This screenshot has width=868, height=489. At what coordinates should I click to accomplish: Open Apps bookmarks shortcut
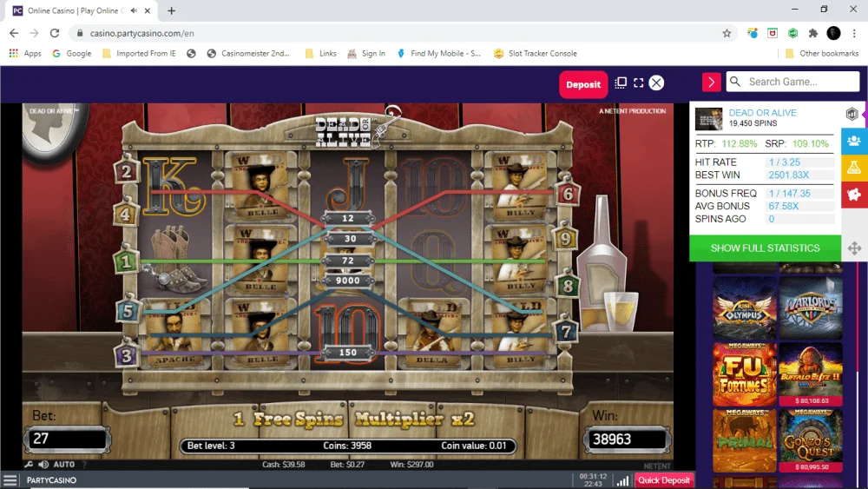pyautogui.click(x=25, y=53)
